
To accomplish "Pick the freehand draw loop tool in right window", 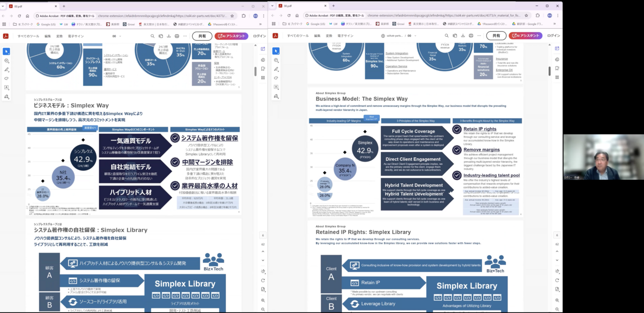I will [276, 78].
